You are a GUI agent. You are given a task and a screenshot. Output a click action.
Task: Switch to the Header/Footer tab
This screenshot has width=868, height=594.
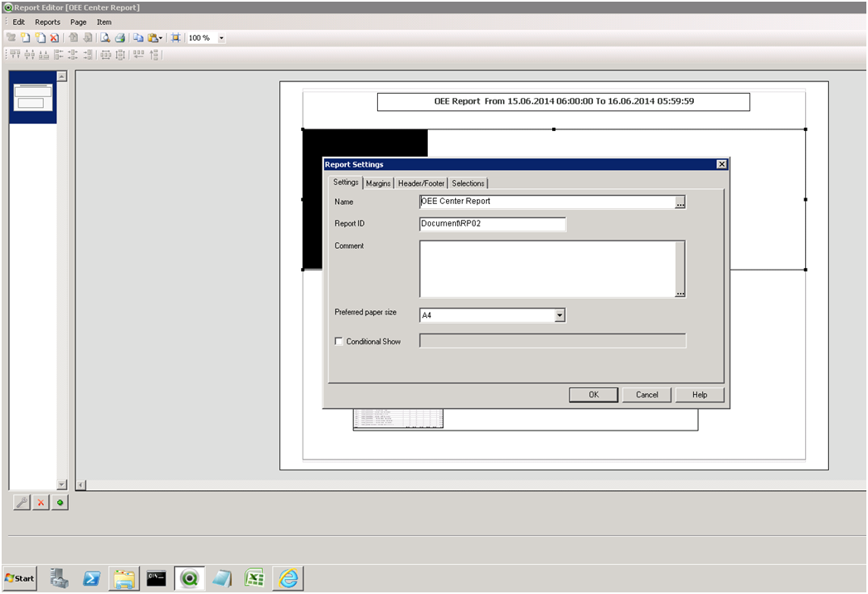421,183
